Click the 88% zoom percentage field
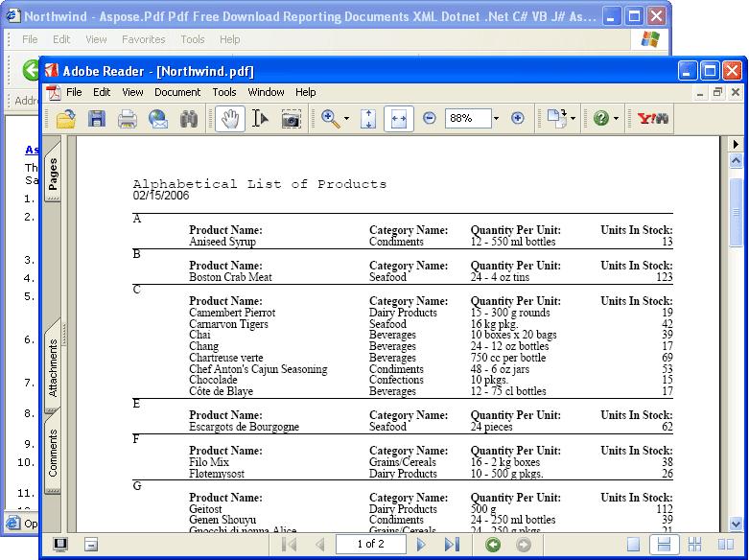 tap(468, 118)
